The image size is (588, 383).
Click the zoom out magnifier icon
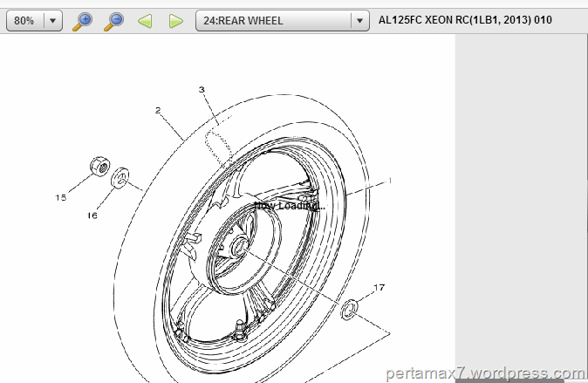click(113, 21)
